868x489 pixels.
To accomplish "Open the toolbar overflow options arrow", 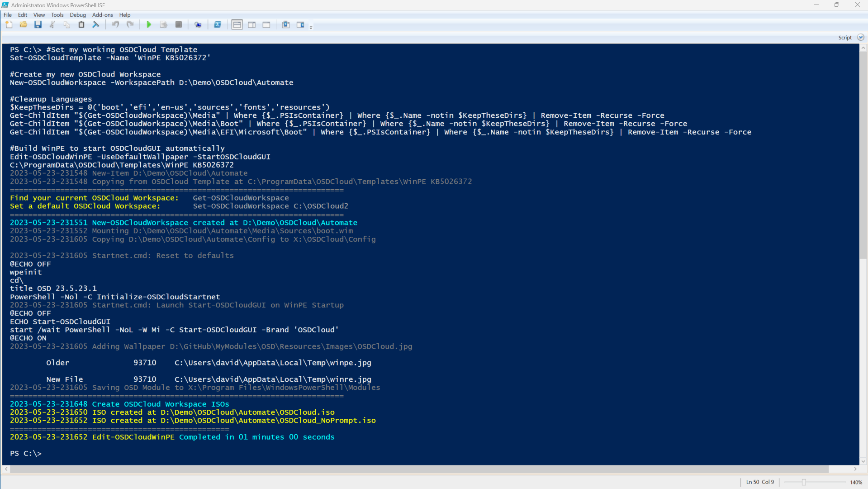I will point(311,28).
